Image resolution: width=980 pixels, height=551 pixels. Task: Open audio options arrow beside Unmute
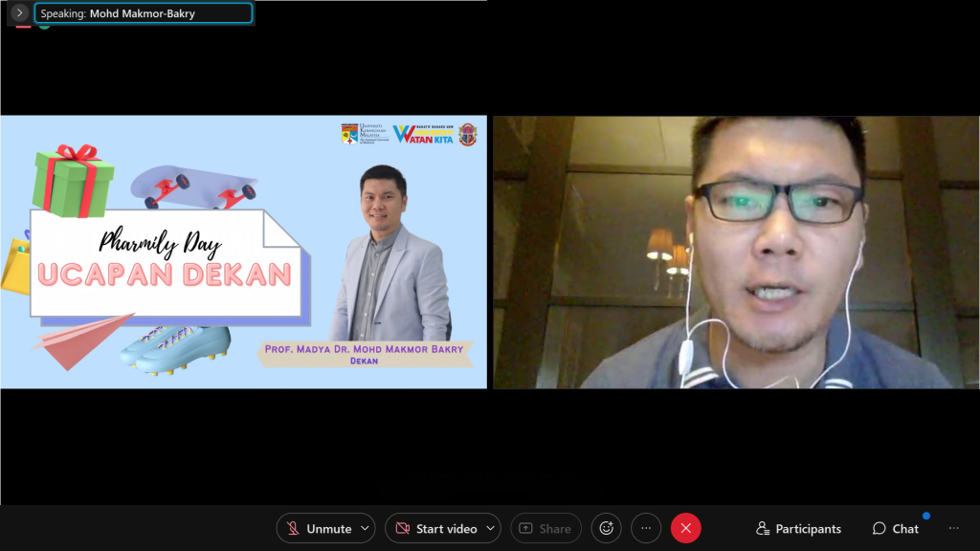[x=368, y=528]
